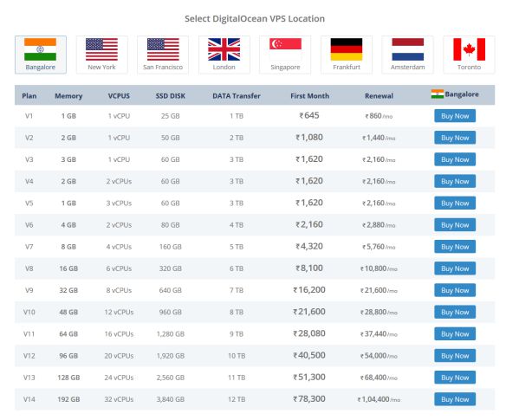Buy the V11 64 GB plan
The width and height of the screenshot is (519, 420).
pos(455,334)
